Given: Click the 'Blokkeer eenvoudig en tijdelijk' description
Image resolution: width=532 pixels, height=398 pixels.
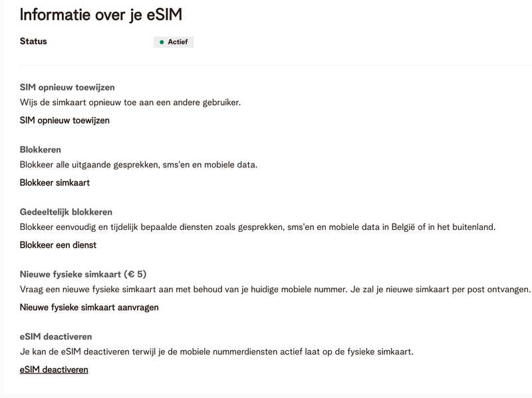Looking at the screenshot, I should pyautogui.click(x=257, y=227).
